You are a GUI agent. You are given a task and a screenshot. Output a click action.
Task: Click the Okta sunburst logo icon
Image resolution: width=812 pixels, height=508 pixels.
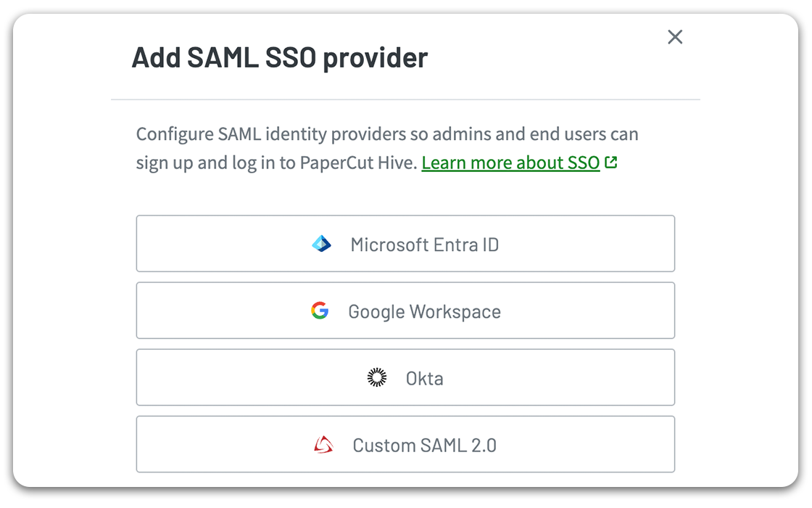(x=377, y=378)
